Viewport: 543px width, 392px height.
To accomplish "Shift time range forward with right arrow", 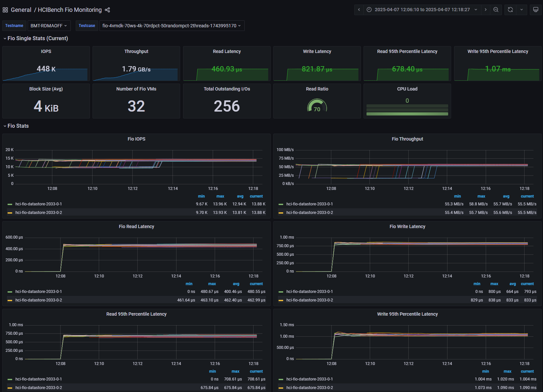I will pos(485,10).
